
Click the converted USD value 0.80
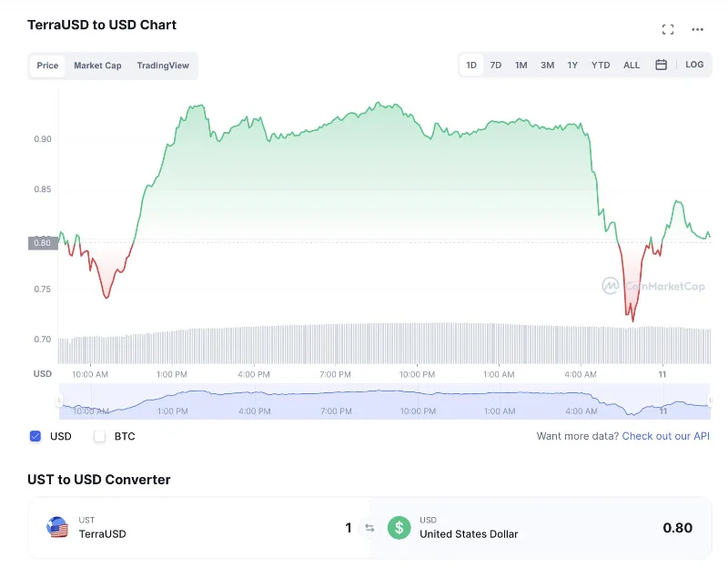click(677, 528)
